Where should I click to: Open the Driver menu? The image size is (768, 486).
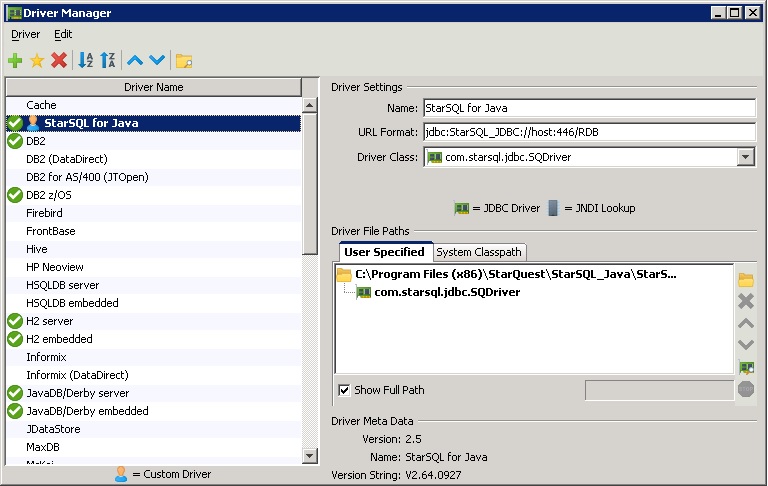(x=25, y=34)
